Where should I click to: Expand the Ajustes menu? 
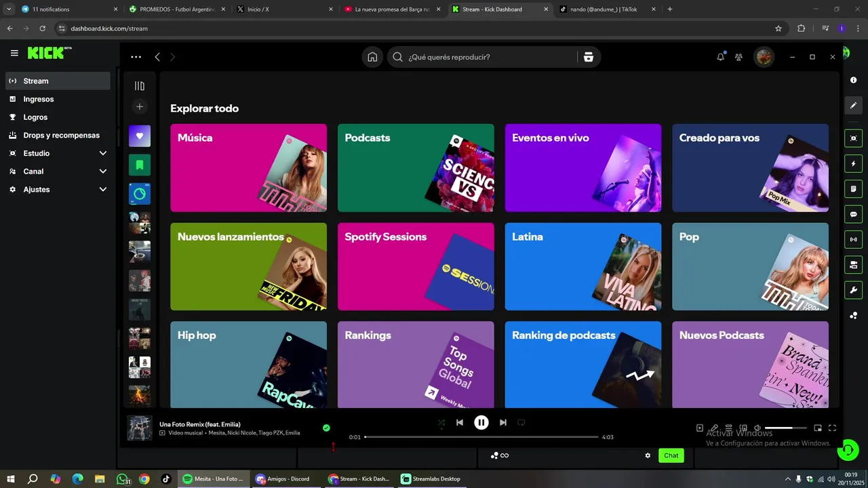[103, 189]
